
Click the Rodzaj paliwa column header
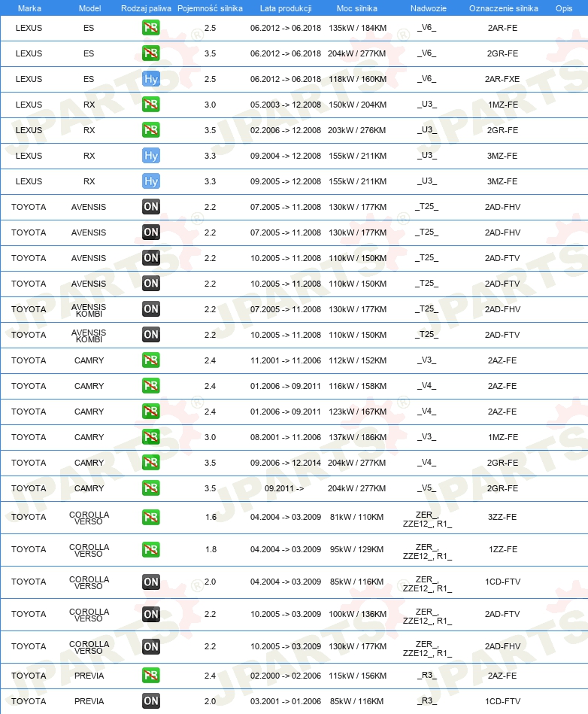[146, 8]
